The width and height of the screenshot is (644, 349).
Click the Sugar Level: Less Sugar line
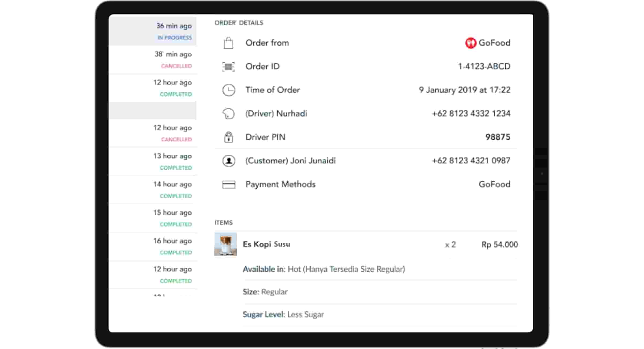[283, 314]
